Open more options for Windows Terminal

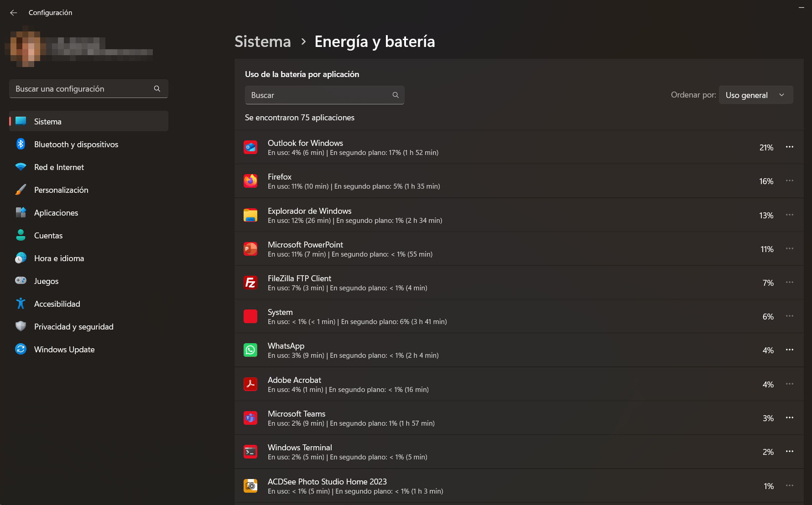(790, 451)
